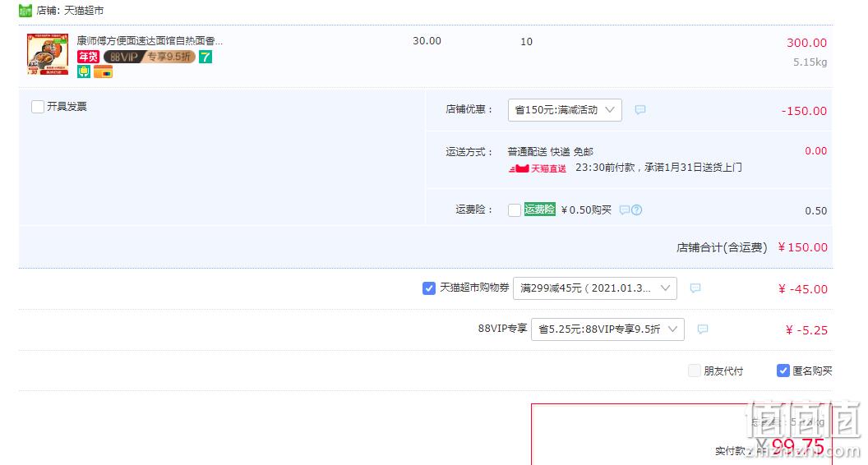Click the ¥-5.25 VIP discount amount
868x465 pixels.
click(806, 330)
